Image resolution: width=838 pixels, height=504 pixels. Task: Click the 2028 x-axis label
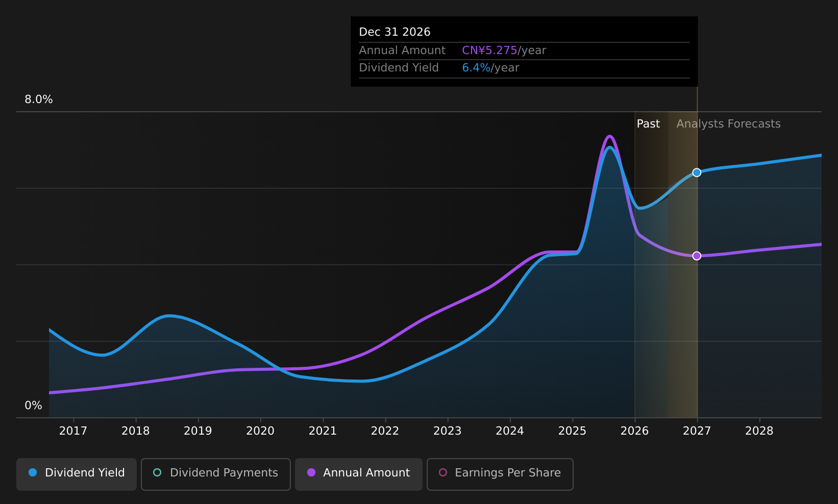pos(759,431)
